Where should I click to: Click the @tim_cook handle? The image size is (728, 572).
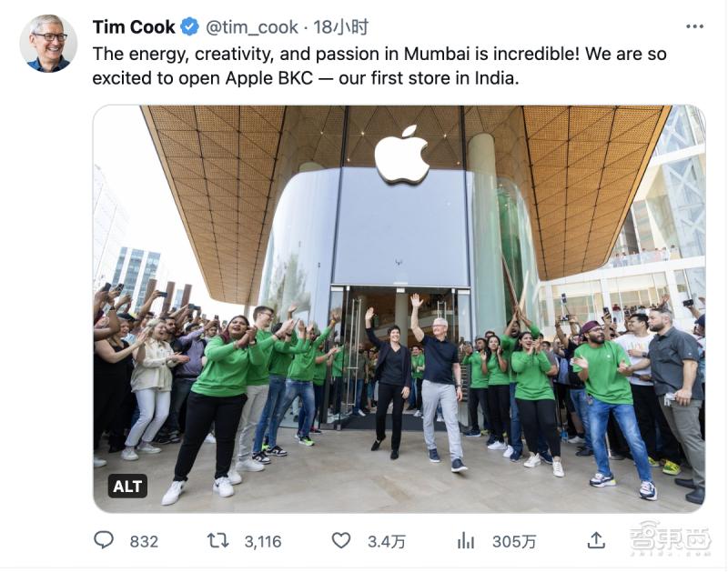(249, 27)
